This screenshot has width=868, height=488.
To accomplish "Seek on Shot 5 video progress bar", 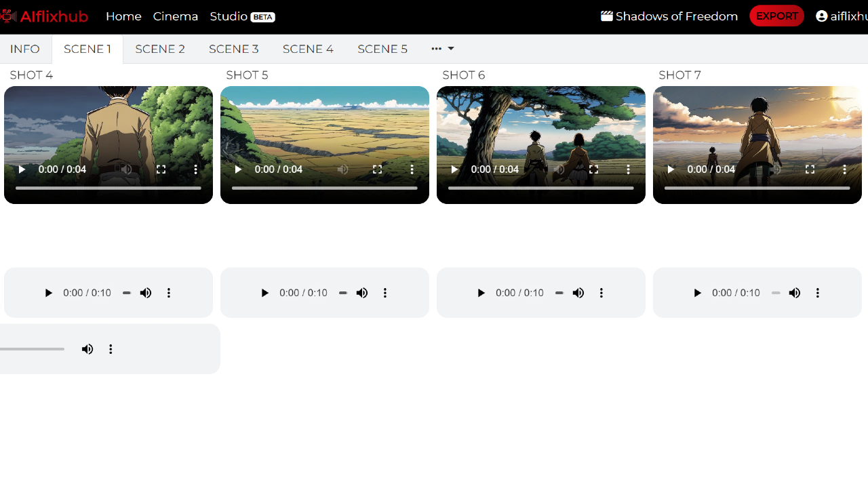I will (x=325, y=188).
